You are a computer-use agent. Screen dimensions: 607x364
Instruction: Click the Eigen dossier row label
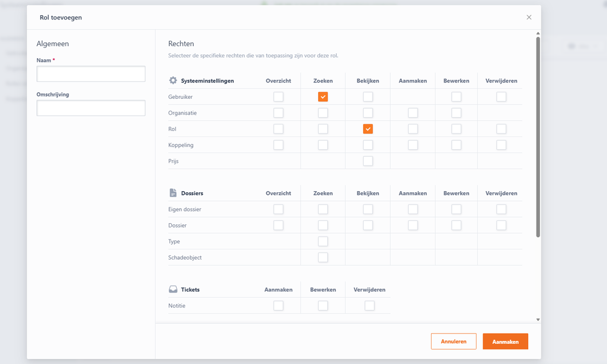coord(185,209)
